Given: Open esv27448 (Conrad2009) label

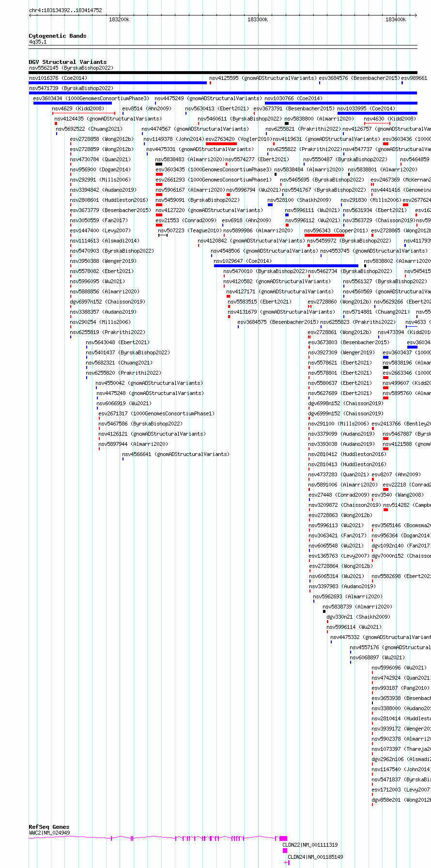Looking at the screenshot, I should pos(339,495).
